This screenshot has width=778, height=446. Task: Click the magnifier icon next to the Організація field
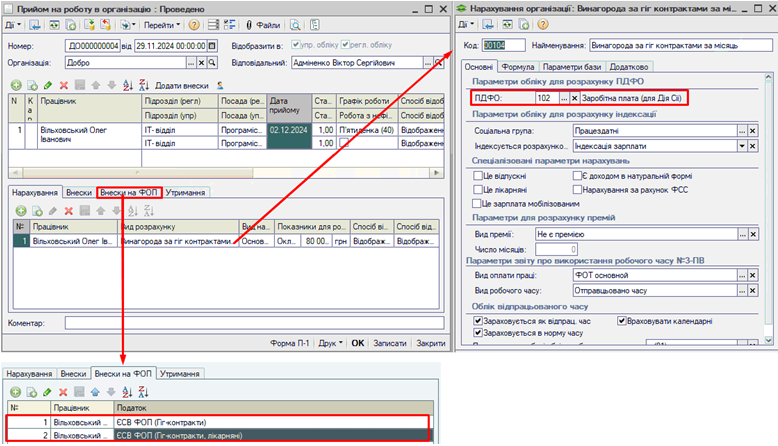pyautogui.click(x=211, y=62)
